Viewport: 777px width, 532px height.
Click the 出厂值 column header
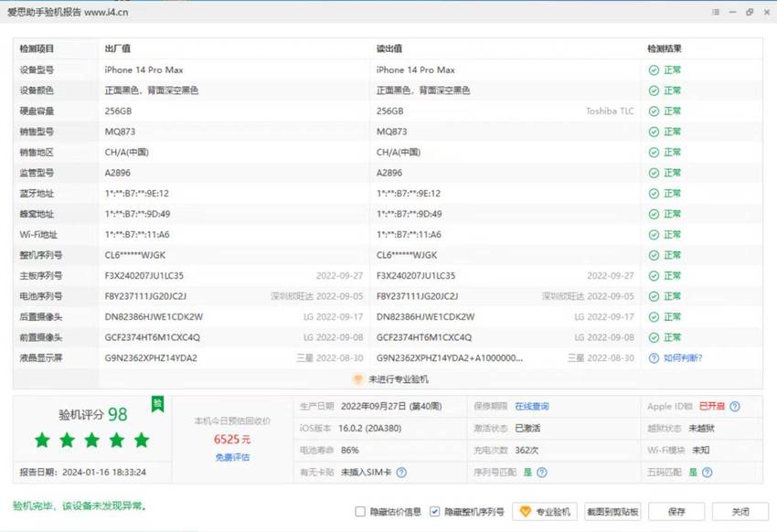(117, 48)
